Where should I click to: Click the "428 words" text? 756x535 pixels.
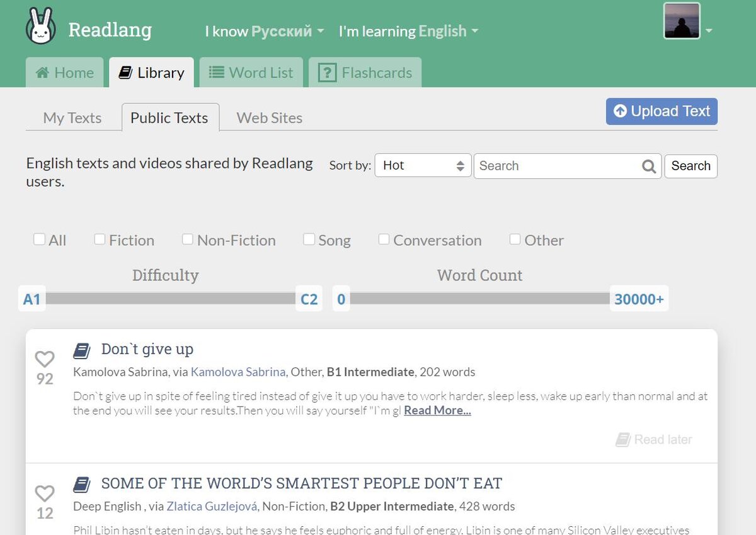coord(487,506)
